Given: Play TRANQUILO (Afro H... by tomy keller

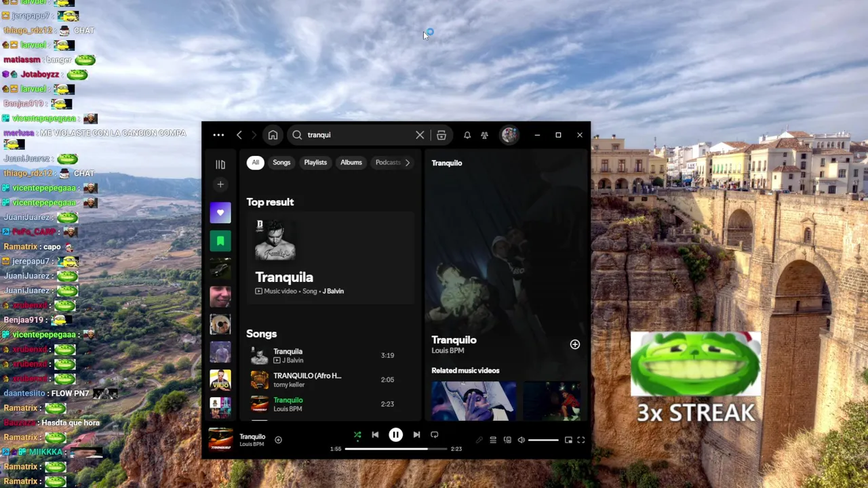Looking at the screenshot, I should 330,380.
